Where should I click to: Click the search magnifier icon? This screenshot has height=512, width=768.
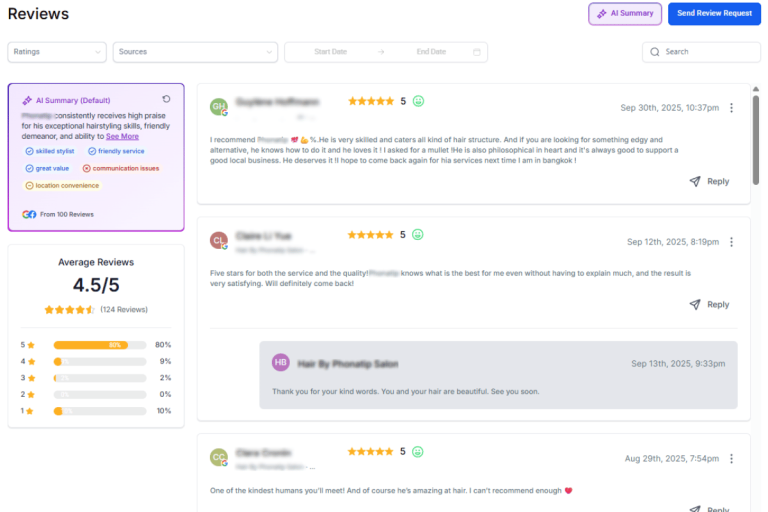655,52
